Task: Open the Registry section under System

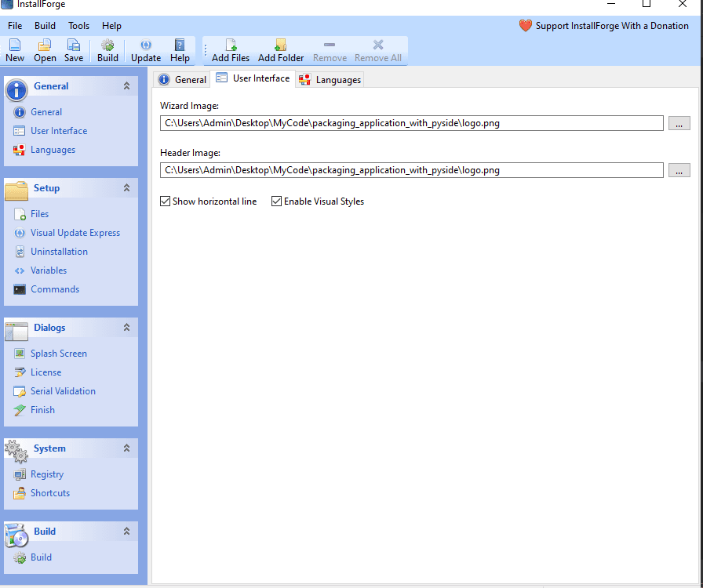Action: (47, 474)
